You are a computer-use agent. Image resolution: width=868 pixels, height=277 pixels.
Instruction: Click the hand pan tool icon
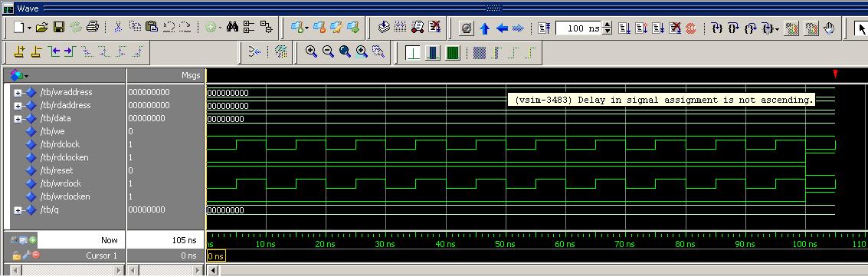click(x=829, y=28)
